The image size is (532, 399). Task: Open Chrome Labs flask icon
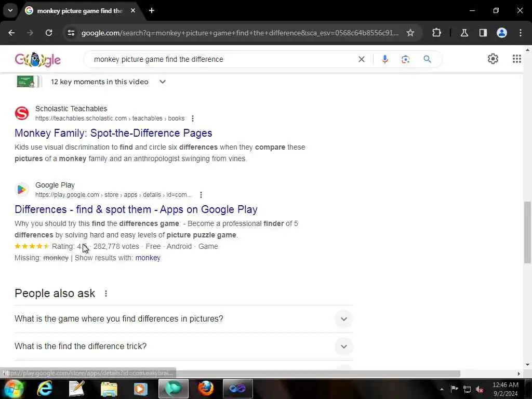click(x=464, y=33)
